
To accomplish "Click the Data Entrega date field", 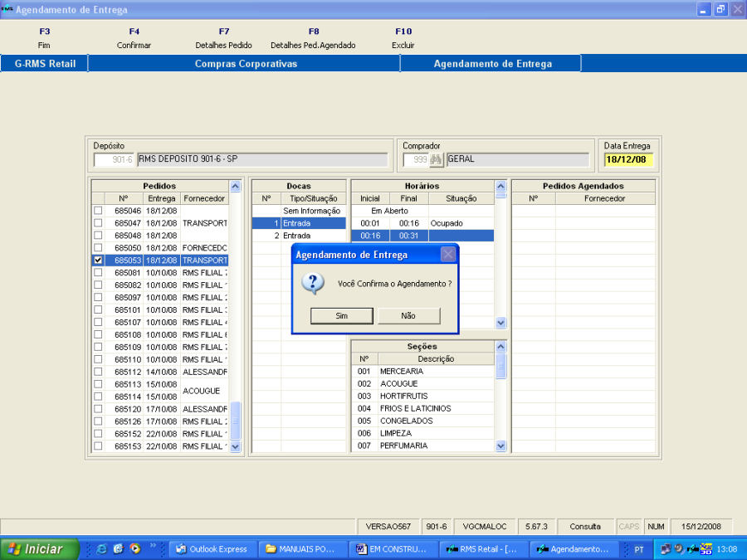I will (x=627, y=159).
